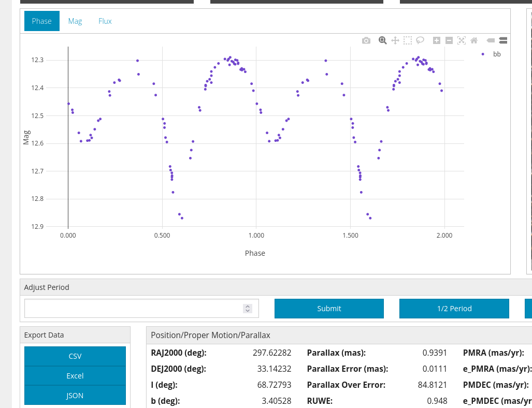
Task: Select the Phase tab
Action: click(x=42, y=21)
